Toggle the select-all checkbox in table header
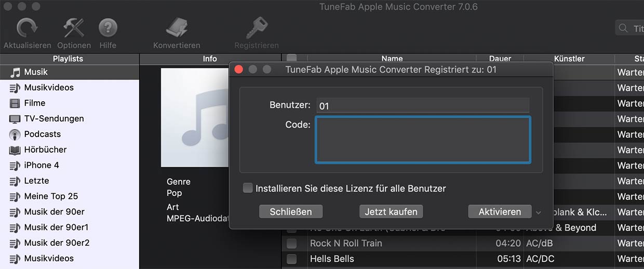The width and height of the screenshot is (644, 269). [292, 59]
